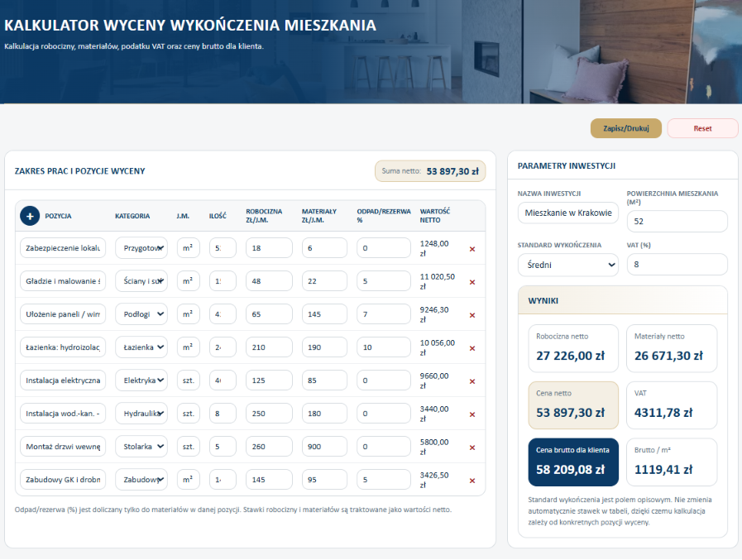742x560 pixels.
Task: Add a new position with plus icon
Action: pos(29,216)
